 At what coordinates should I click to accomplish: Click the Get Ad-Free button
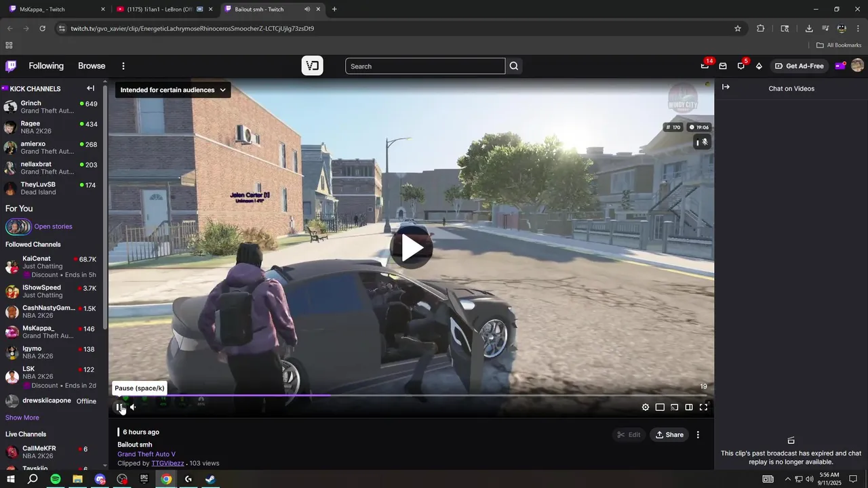click(800, 66)
